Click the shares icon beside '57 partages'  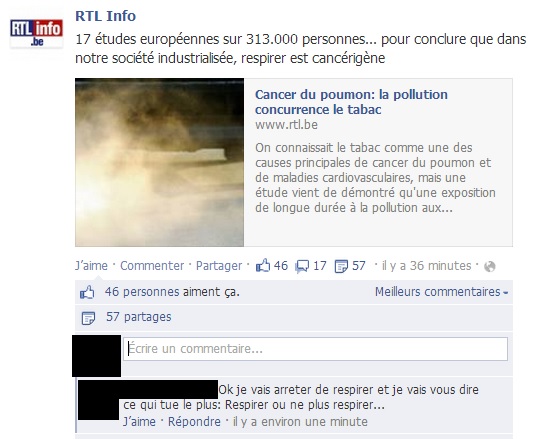(88, 318)
